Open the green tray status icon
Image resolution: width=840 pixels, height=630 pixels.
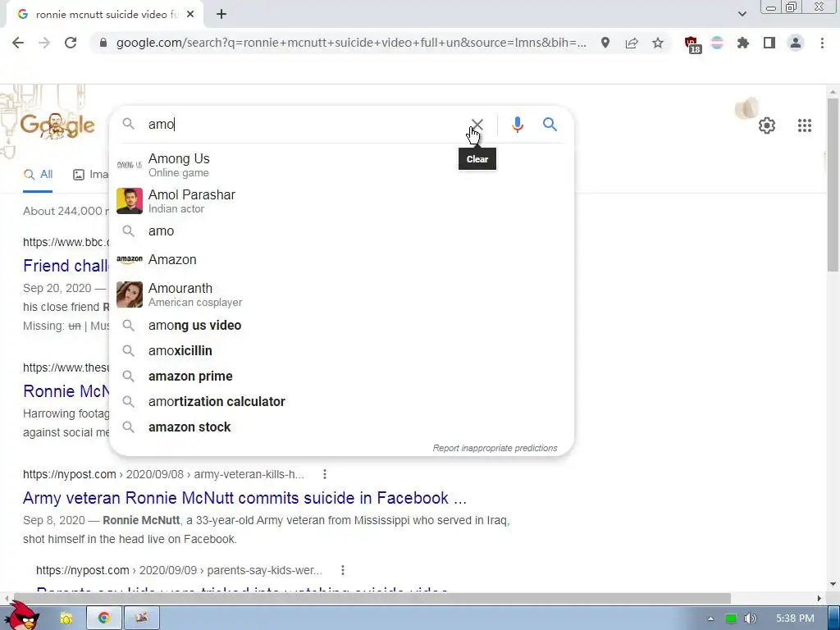[x=730, y=619]
